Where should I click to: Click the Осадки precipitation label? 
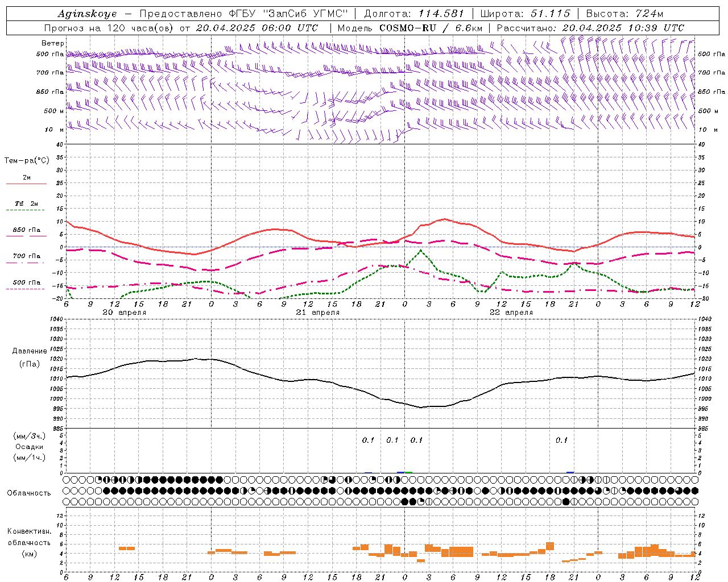[x=30, y=447]
